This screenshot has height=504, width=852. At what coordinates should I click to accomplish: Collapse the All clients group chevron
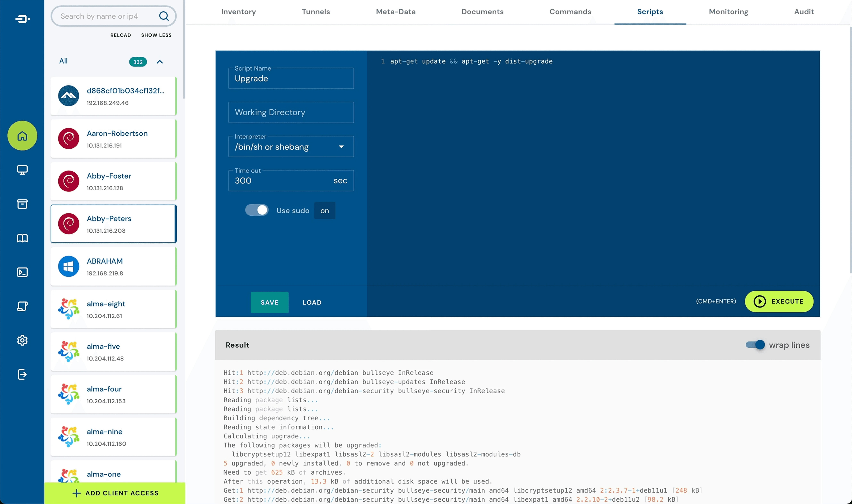pos(160,62)
